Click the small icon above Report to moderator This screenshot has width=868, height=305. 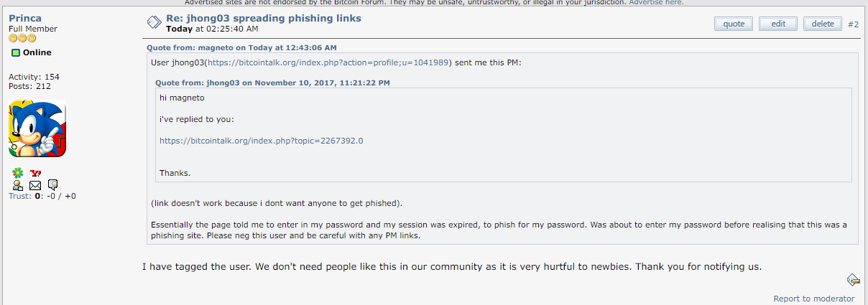853,280
